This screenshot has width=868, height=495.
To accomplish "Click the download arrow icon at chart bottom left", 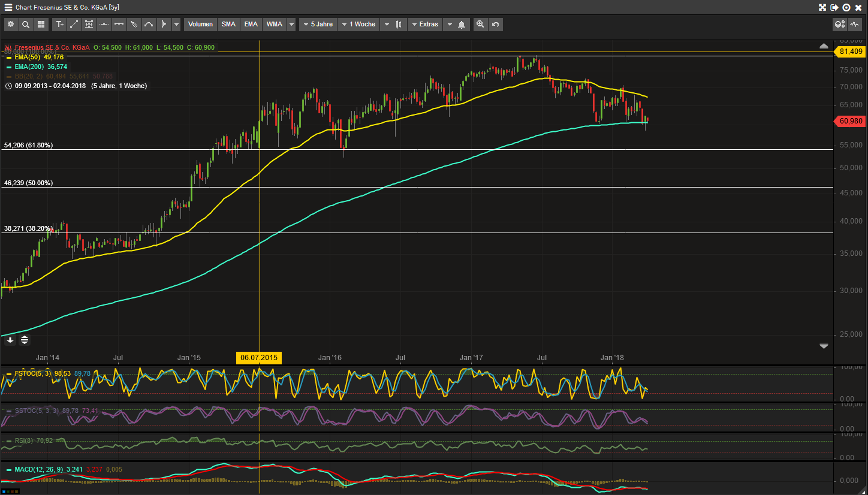I will coord(10,340).
